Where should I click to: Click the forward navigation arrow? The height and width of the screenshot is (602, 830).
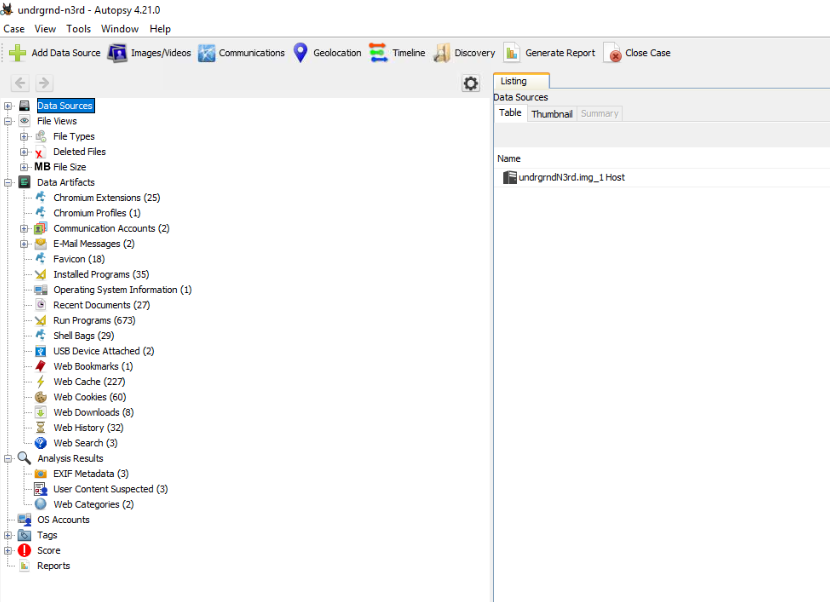tap(44, 83)
